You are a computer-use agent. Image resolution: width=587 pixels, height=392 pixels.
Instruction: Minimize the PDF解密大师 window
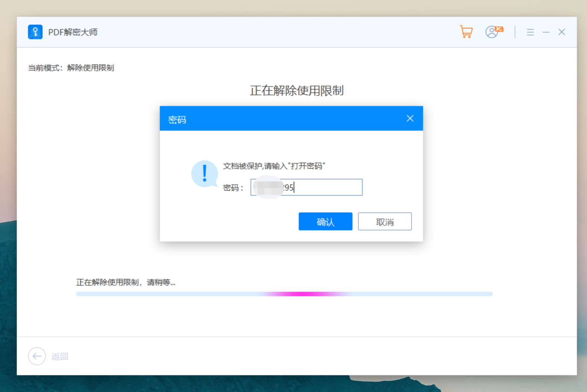pyautogui.click(x=546, y=32)
